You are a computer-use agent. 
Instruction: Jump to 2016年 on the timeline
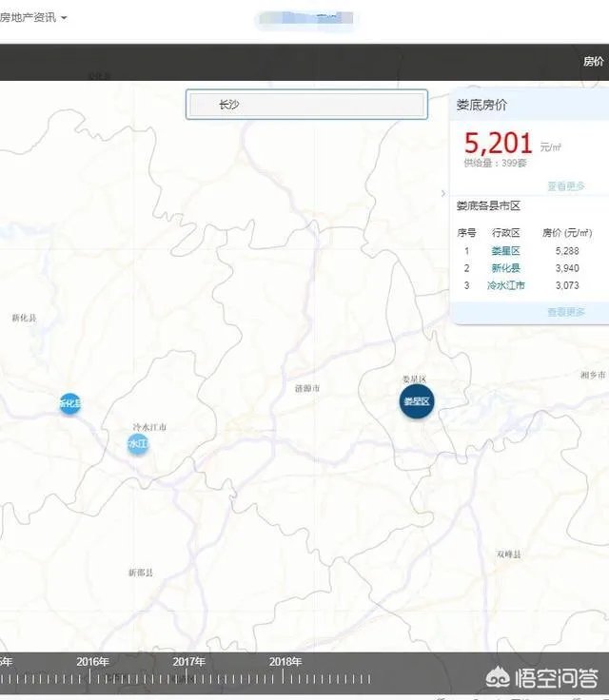[92, 662]
